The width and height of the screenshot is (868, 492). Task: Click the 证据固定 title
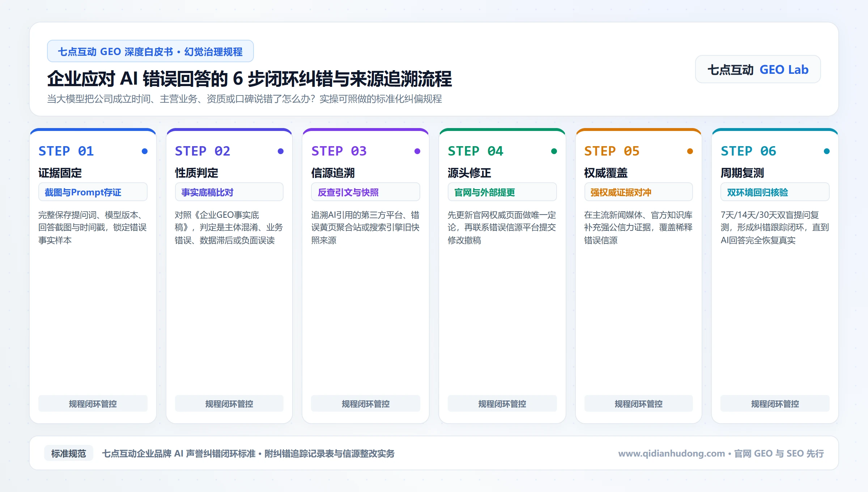tap(60, 173)
